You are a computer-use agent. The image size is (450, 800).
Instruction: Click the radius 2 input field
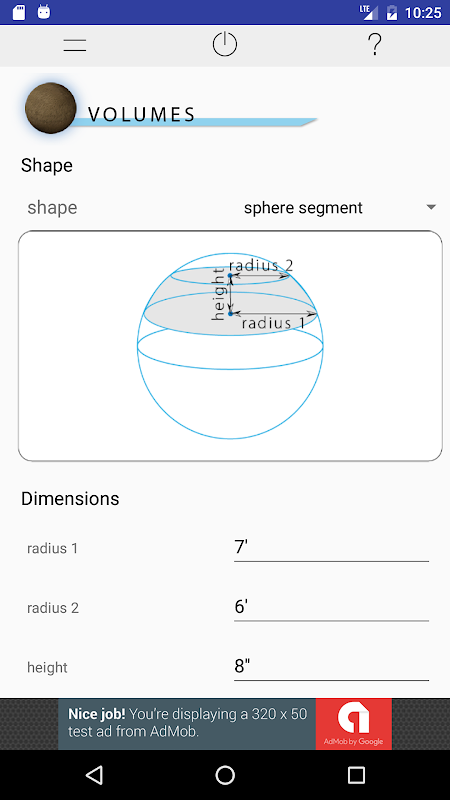pyautogui.click(x=331, y=607)
